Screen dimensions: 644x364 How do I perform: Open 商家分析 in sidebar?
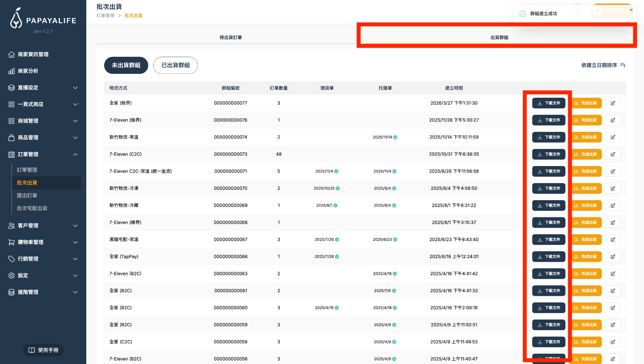pos(28,71)
